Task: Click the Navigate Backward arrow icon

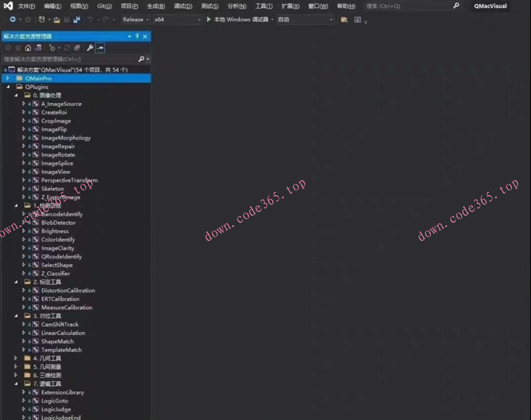Action: 13,20
